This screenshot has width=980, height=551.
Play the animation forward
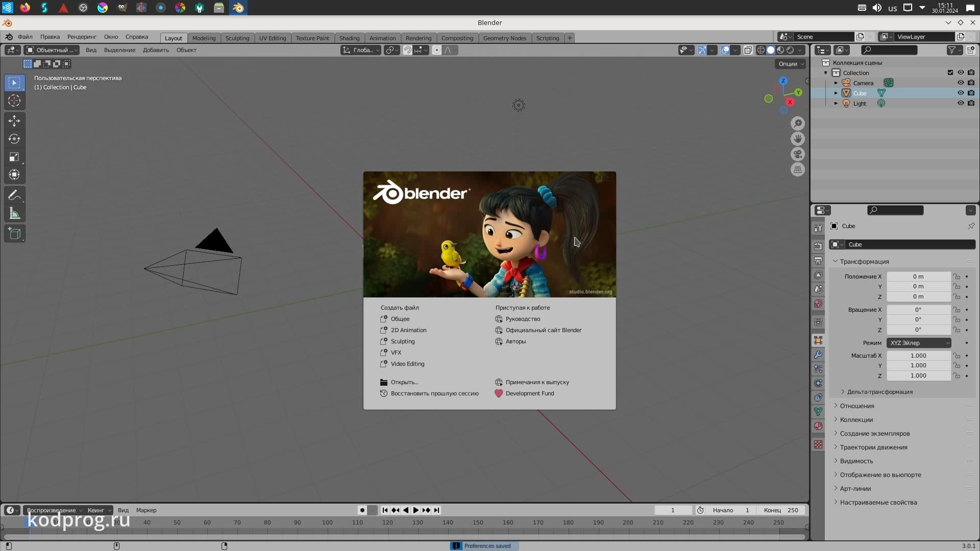click(x=416, y=510)
